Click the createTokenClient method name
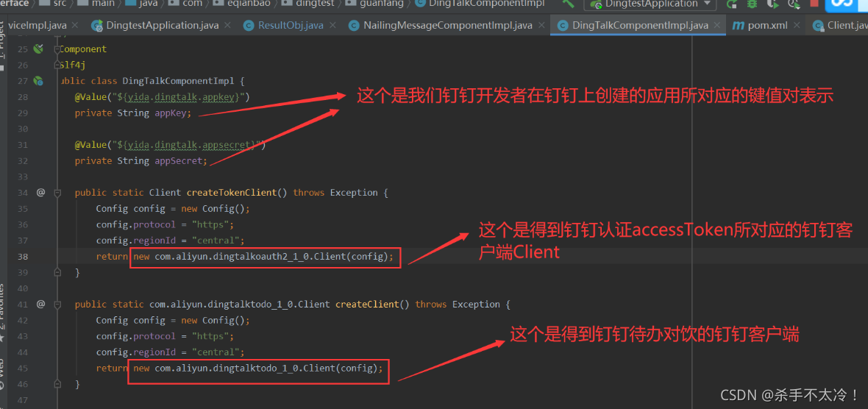The height and width of the screenshot is (409, 868). (x=232, y=193)
